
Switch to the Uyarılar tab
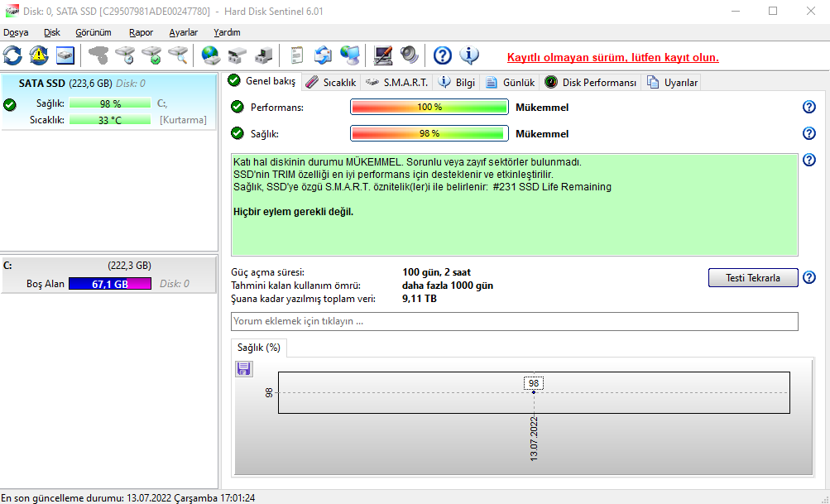point(672,83)
